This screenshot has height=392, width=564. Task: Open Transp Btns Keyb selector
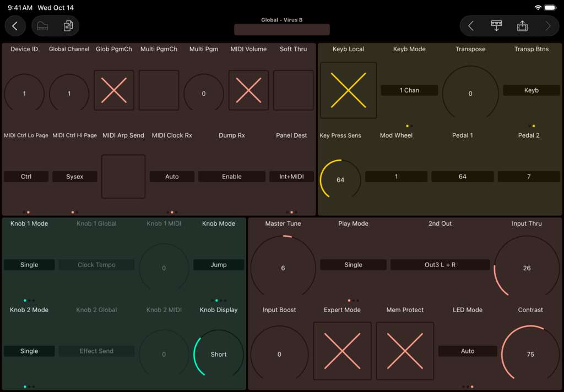point(532,90)
